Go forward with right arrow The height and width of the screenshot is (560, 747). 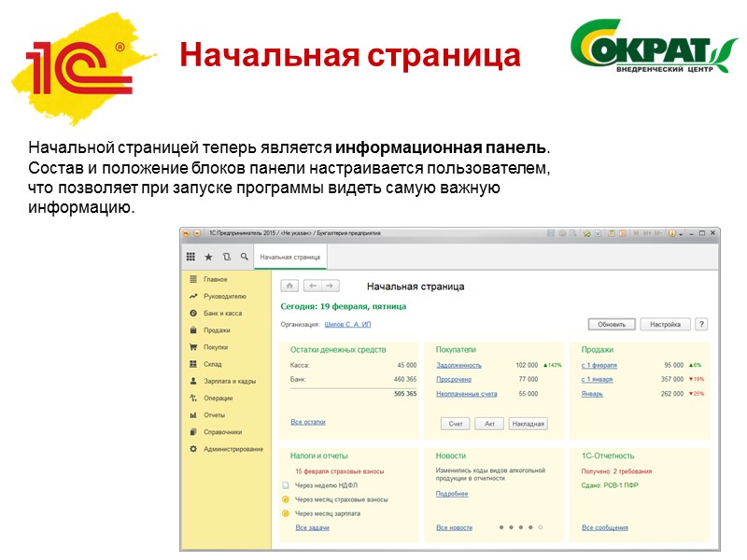330,286
